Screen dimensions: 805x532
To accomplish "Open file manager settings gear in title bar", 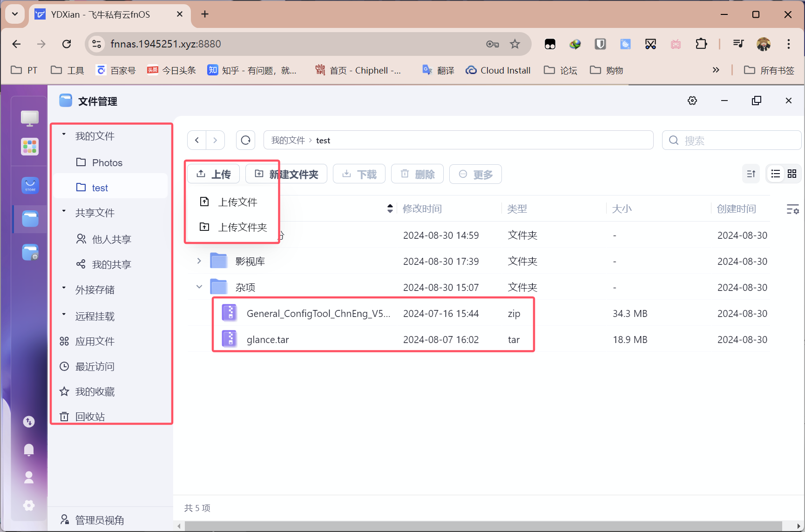I will (692, 101).
